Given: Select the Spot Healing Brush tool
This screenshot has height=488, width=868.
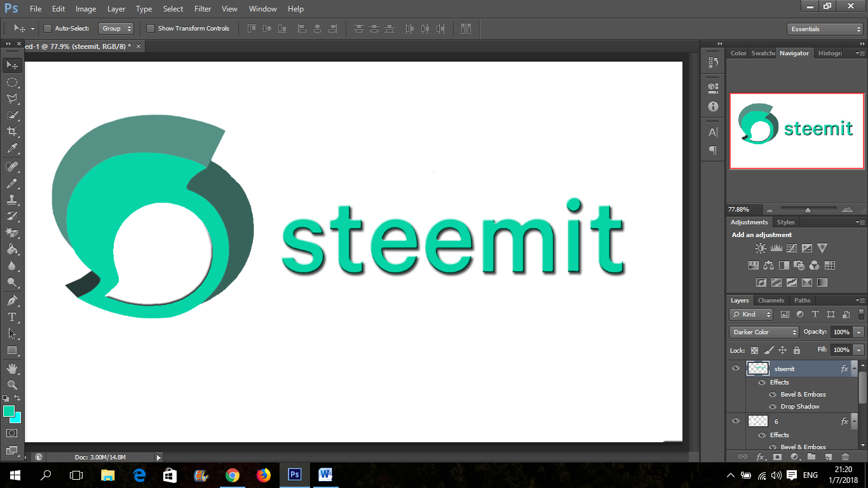Looking at the screenshot, I should pyautogui.click(x=12, y=166).
